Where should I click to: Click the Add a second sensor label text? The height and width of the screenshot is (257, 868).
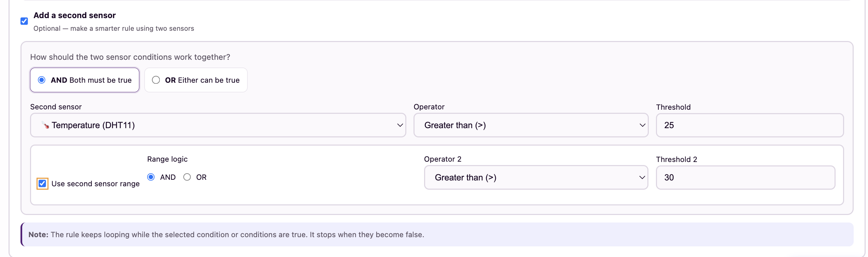point(74,15)
